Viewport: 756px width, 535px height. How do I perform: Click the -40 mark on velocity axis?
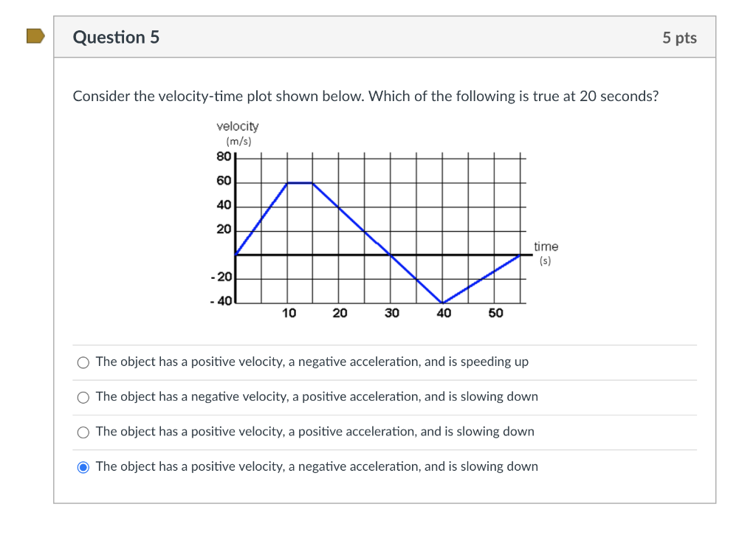pyautogui.click(x=222, y=300)
